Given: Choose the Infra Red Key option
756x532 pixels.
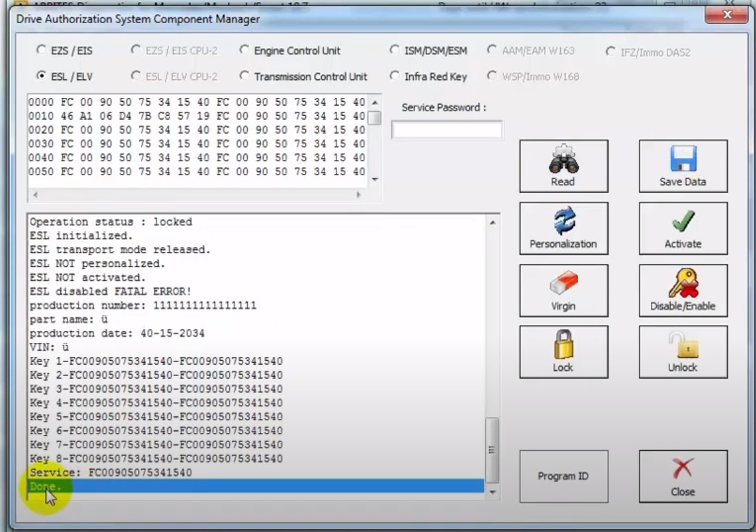Looking at the screenshot, I should pyautogui.click(x=395, y=77).
